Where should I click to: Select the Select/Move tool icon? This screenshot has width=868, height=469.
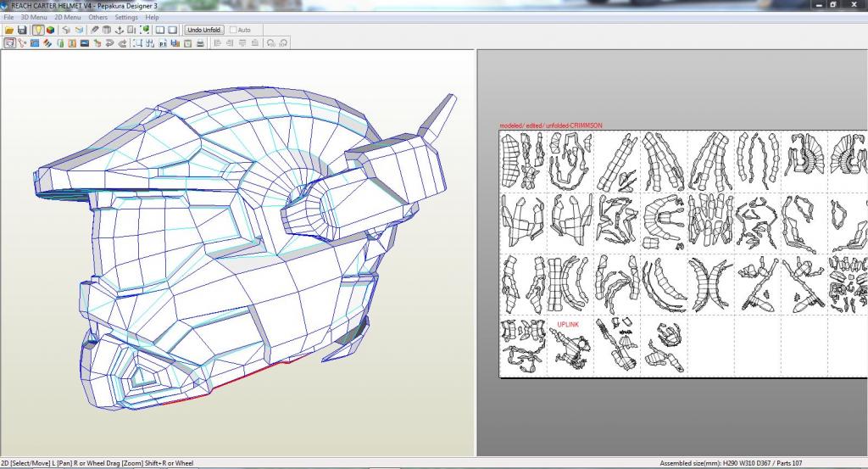(x=9, y=42)
